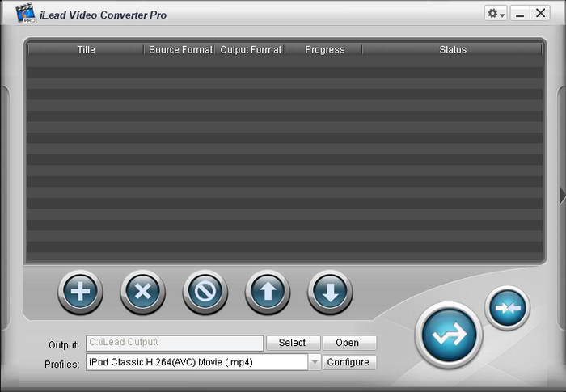Viewport: 566px width, 392px height.
Task: Close the iLead Video Converter window
Action: click(540, 14)
